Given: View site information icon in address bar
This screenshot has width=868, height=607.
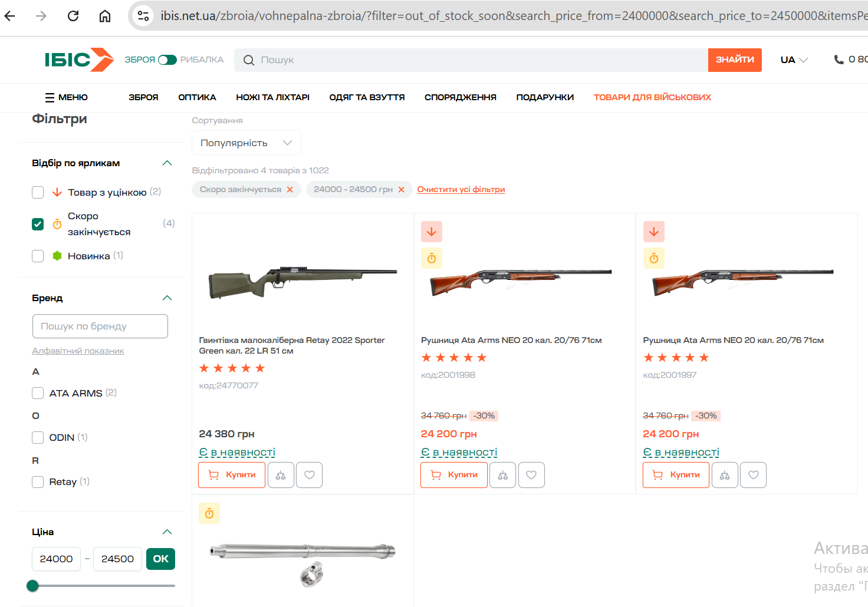Looking at the screenshot, I should [143, 16].
